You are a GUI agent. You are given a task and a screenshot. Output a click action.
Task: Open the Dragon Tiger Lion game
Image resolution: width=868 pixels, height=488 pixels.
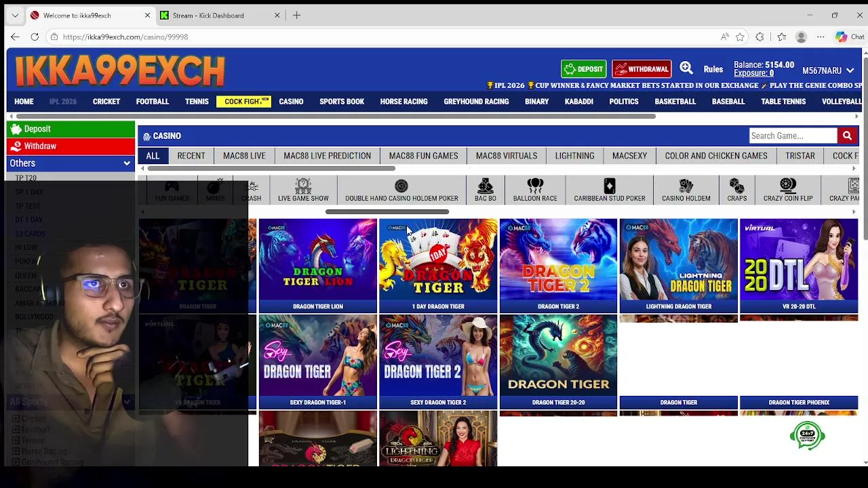(317, 266)
